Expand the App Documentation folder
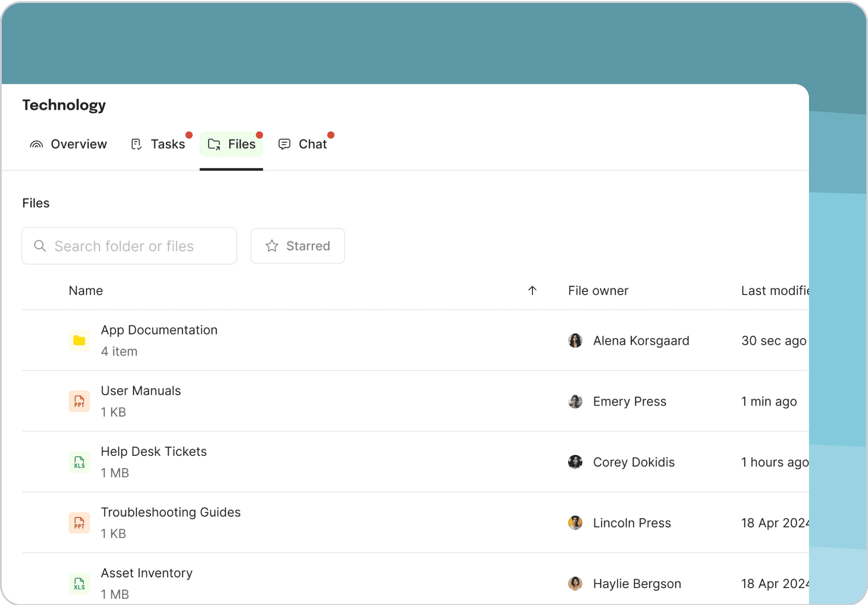Image resolution: width=868 pixels, height=605 pixels. (x=159, y=330)
